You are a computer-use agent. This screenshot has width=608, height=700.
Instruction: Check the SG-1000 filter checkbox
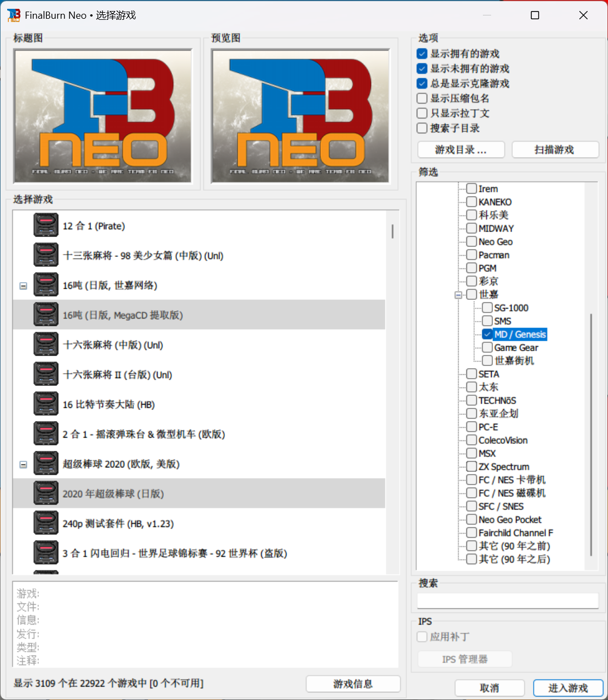[x=487, y=308]
